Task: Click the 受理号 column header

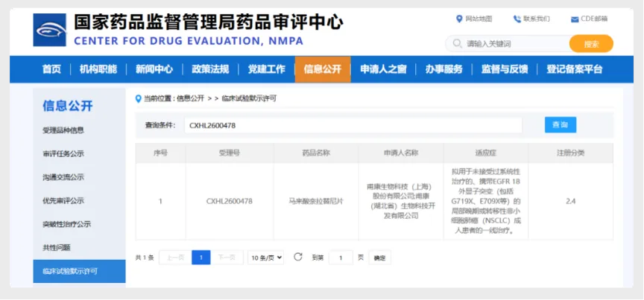Action: click(229, 153)
